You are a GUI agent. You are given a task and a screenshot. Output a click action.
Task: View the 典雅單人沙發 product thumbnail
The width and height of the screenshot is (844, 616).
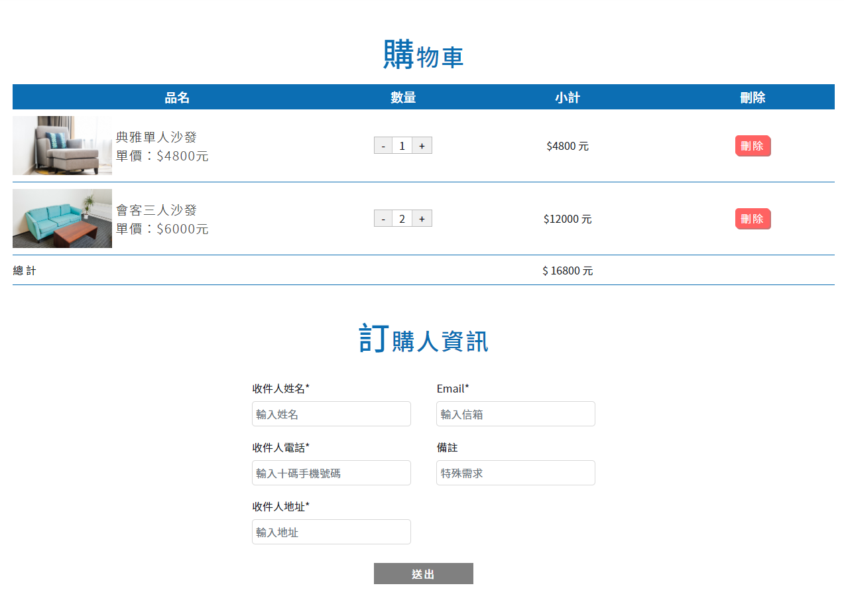tap(62, 145)
